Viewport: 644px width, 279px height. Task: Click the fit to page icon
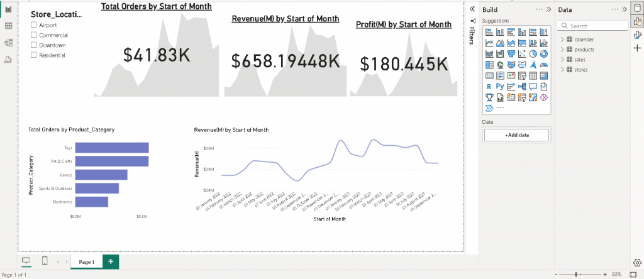633,275
